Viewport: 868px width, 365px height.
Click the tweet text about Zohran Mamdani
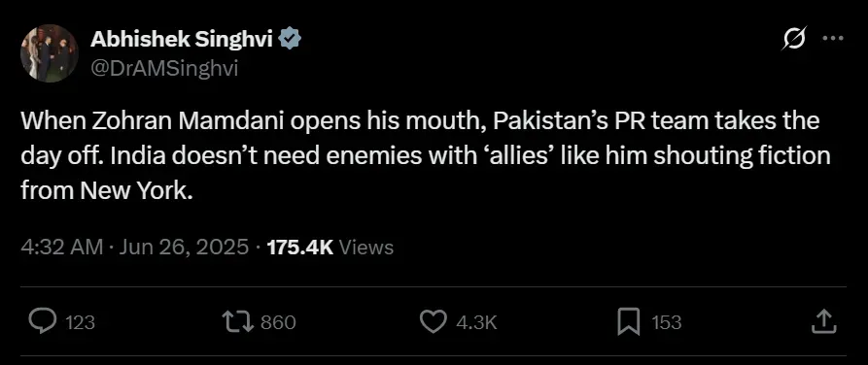(x=426, y=156)
